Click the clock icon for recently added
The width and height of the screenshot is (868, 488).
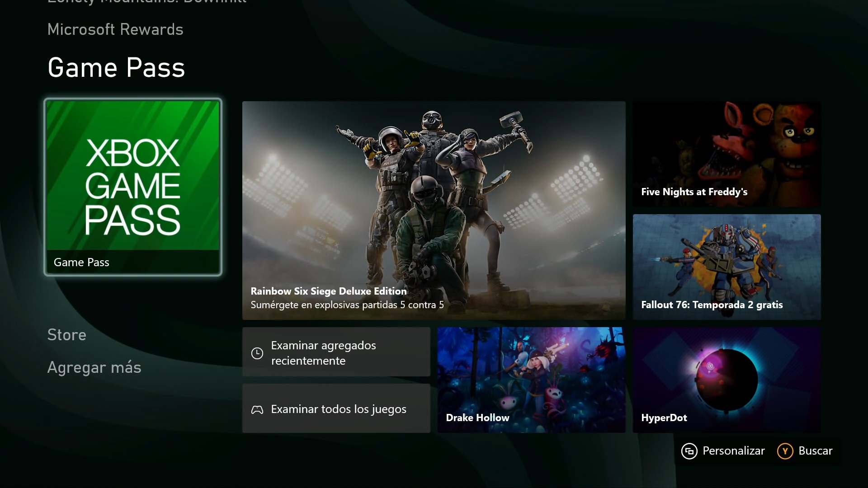click(x=257, y=353)
